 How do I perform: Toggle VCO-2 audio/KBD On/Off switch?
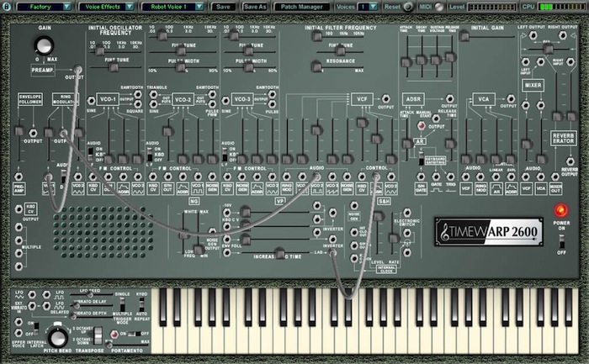pyautogui.click(x=150, y=154)
